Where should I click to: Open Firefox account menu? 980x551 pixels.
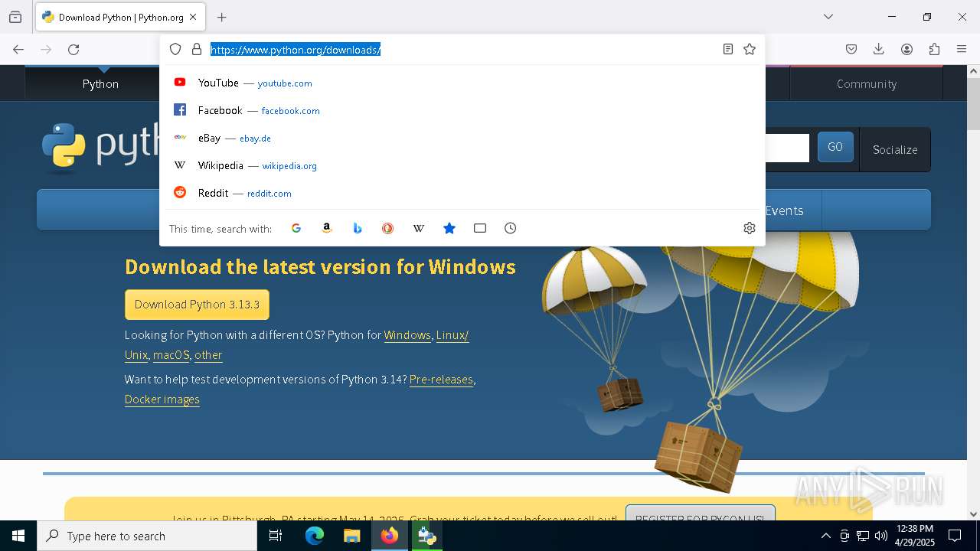coord(906,50)
